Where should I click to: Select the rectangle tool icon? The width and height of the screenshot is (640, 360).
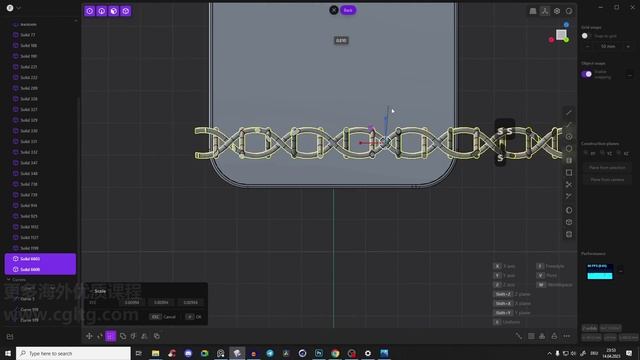pos(569,173)
